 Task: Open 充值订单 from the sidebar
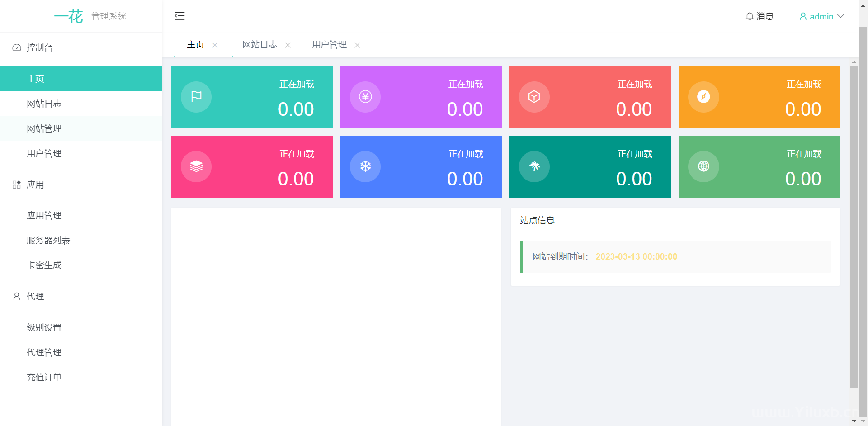pos(81,377)
